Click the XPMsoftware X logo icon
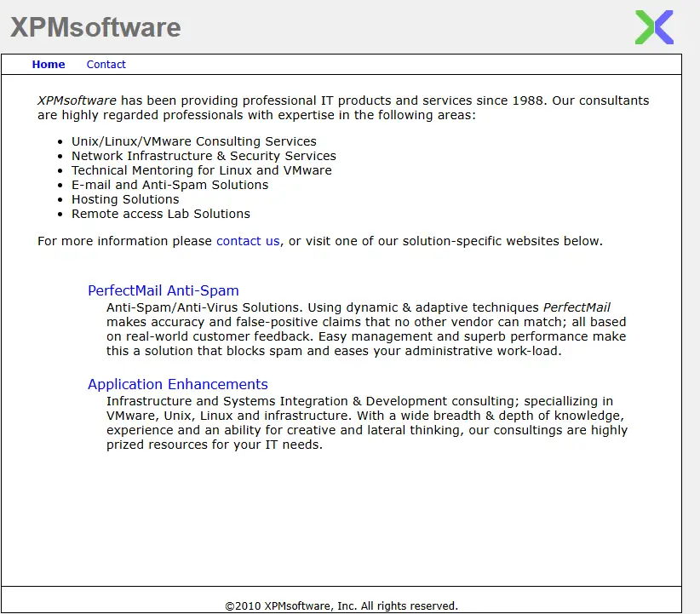This screenshot has width=700, height=614. [x=654, y=27]
